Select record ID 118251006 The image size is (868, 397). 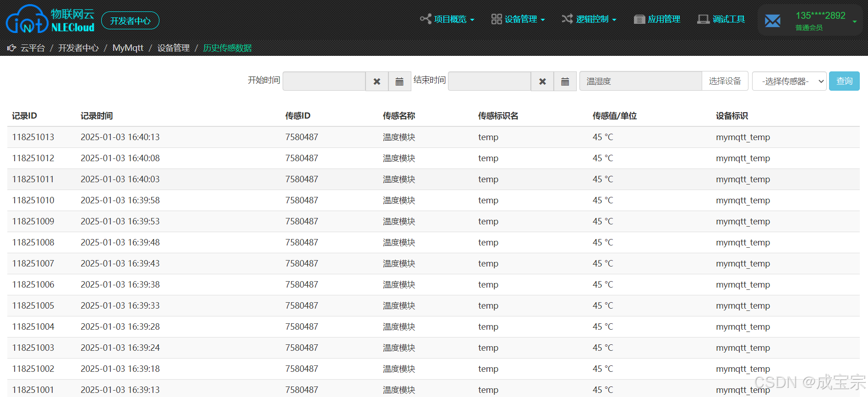tap(33, 284)
